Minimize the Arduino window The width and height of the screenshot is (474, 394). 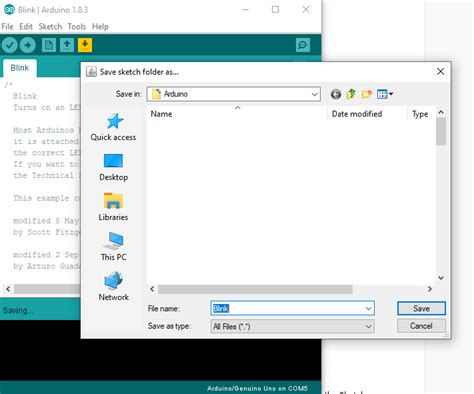[245, 10]
